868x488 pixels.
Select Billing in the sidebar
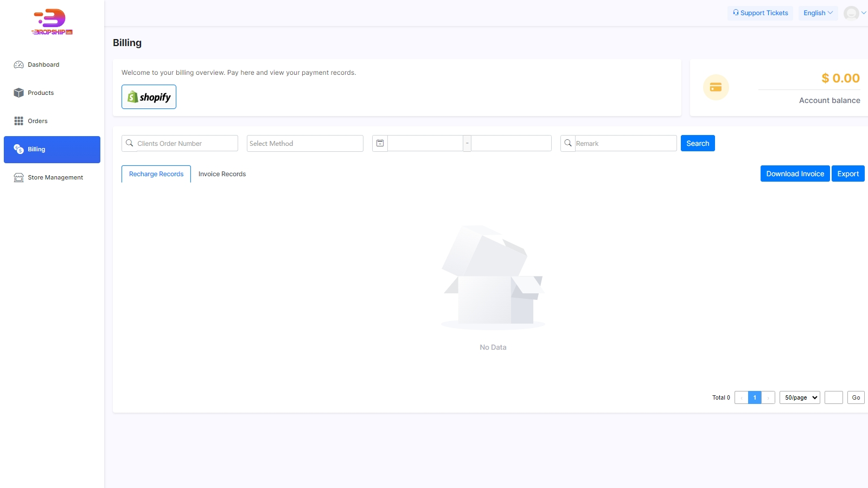pos(52,149)
